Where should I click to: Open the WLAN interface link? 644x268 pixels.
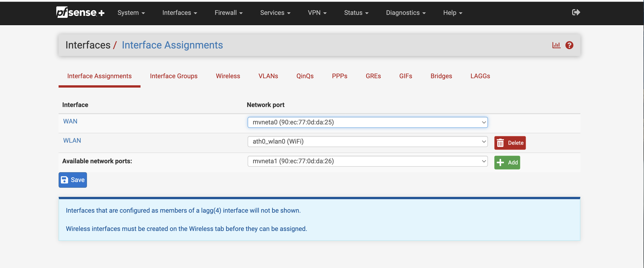pyautogui.click(x=72, y=141)
